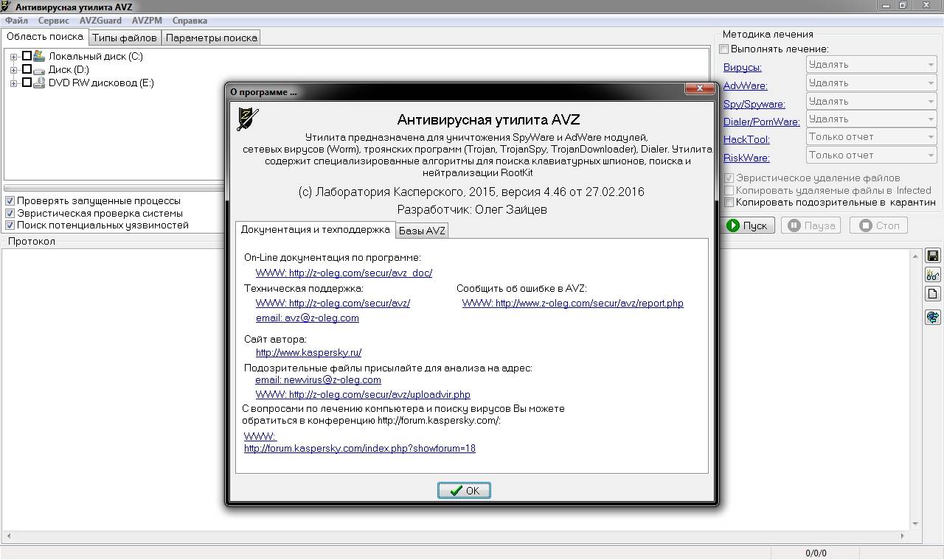Viewport: 944px width, 560px height.
Task: Click the Local disk (C:) drive icon
Action: pyautogui.click(x=39, y=56)
